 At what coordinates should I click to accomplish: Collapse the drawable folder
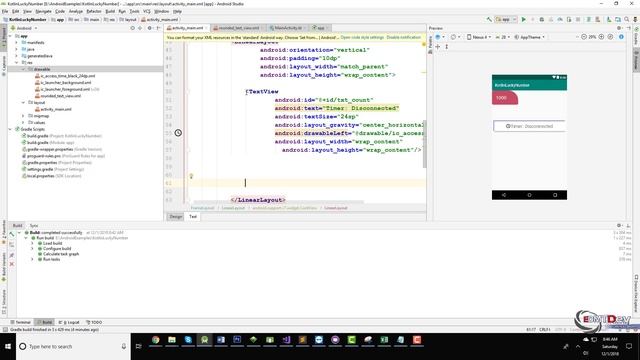click(x=23, y=69)
